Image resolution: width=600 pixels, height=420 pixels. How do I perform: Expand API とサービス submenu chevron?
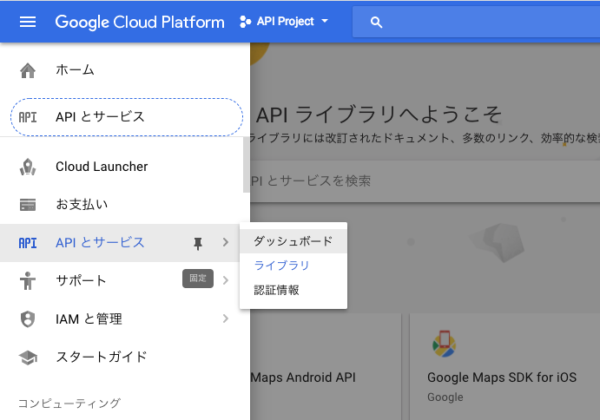[x=225, y=243]
